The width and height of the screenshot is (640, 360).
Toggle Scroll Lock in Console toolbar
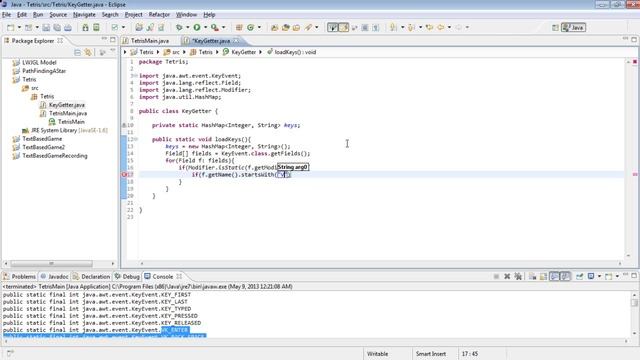[543, 276]
